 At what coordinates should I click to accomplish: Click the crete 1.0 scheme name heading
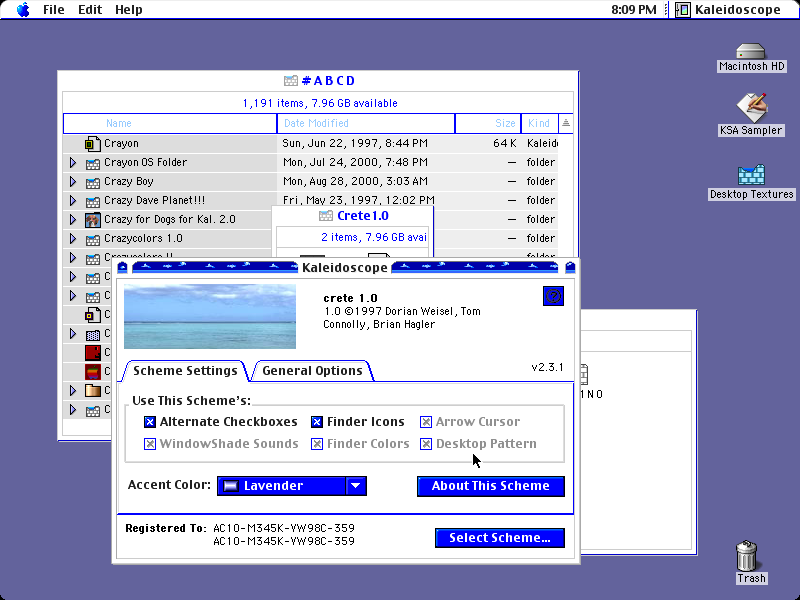[x=351, y=298]
